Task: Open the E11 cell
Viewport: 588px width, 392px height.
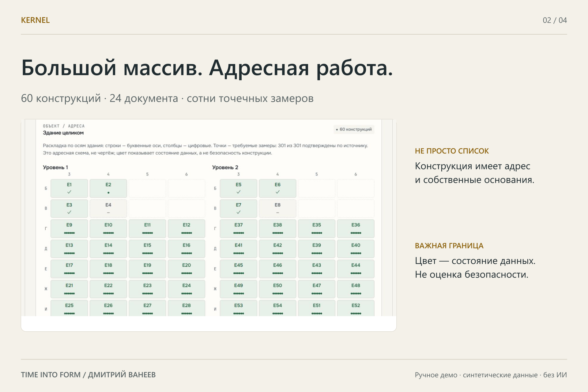Action: click(x=147, y=228)
